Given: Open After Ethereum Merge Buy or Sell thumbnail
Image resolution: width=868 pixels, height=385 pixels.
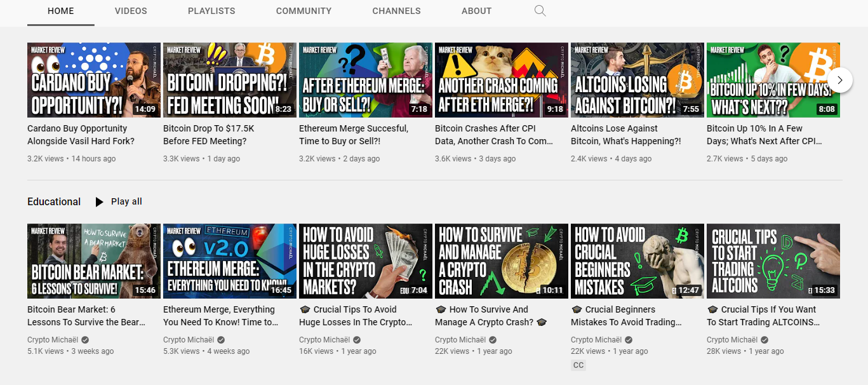Looking at the screenshot, I should click(366, 80).
